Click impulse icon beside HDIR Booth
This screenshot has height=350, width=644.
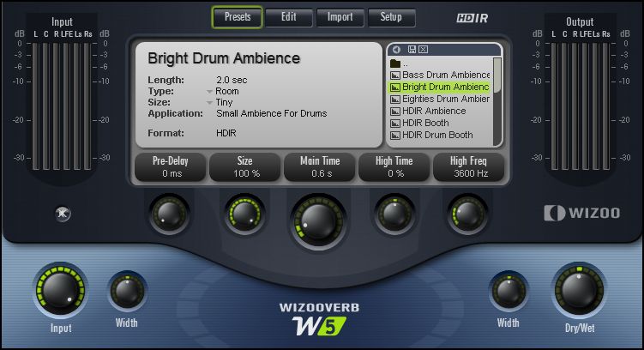coord(395,124)
